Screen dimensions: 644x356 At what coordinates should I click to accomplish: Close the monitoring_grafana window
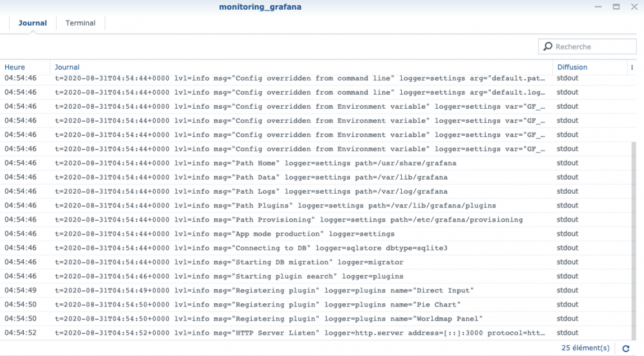[x=634, y=7]
